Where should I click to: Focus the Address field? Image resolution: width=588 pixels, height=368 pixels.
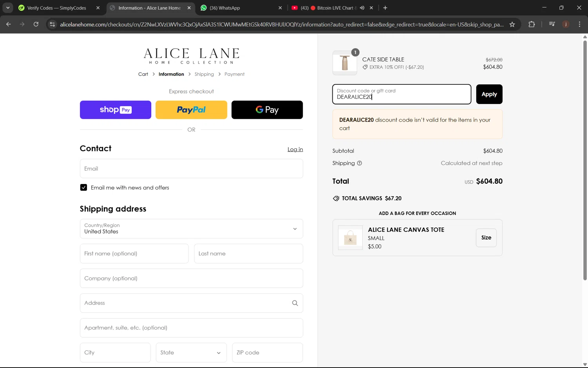(x=191, y=303)
